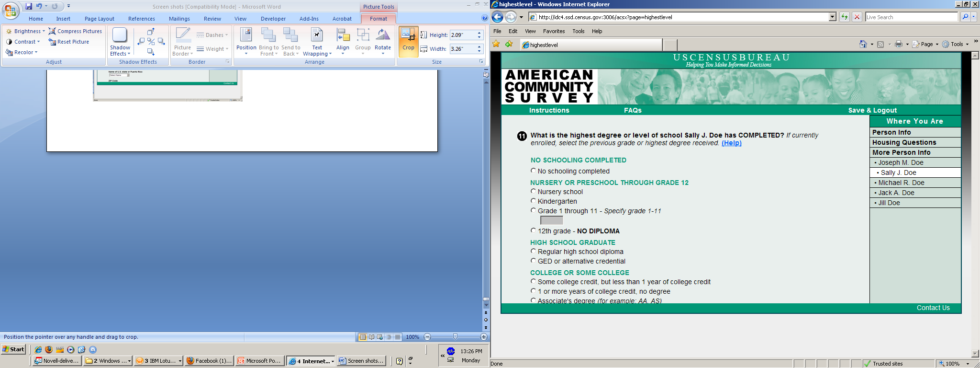Screen dimensions: 980x368
Task: Open the Review ribbon tab
Action: 212,19
